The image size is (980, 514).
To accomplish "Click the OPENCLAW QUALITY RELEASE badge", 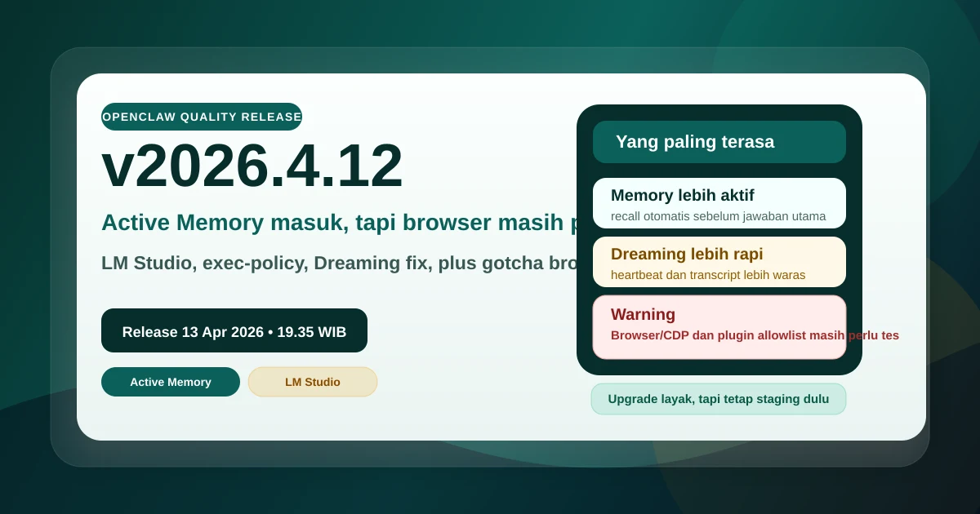I will (202, 116).
